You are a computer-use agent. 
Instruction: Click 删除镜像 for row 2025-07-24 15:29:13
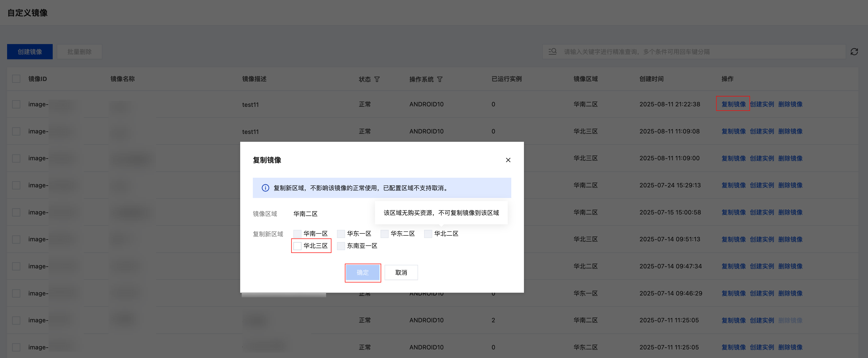coord(790,185)
